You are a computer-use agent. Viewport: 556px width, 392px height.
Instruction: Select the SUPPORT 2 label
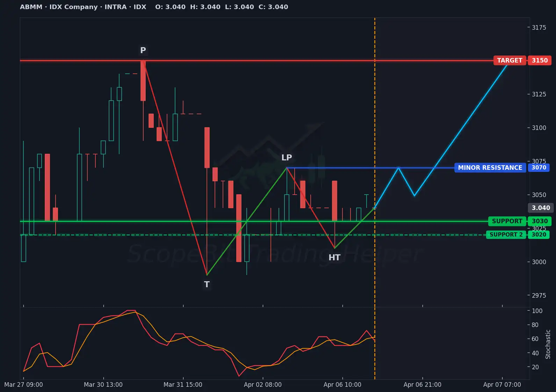506,235
